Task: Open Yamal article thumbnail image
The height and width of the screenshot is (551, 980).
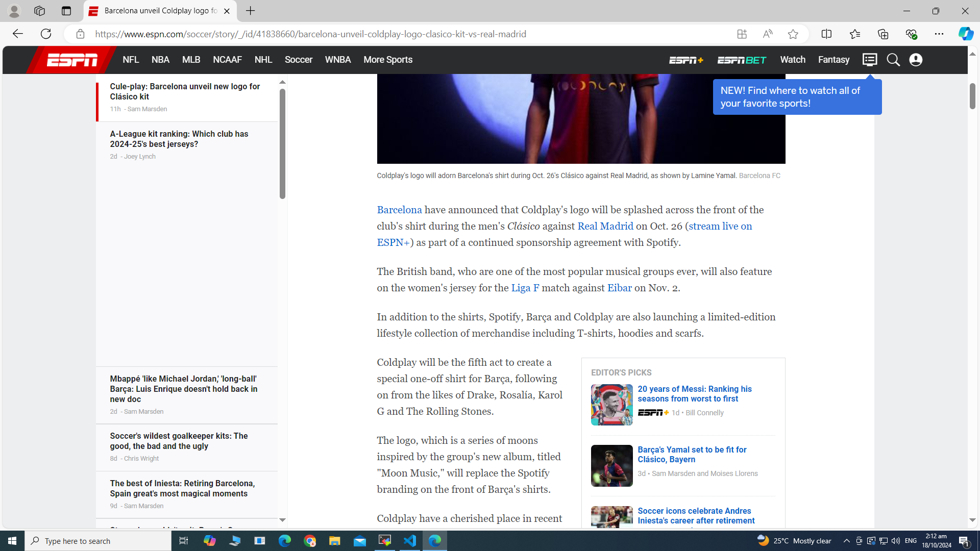Action: coord(611,466)
